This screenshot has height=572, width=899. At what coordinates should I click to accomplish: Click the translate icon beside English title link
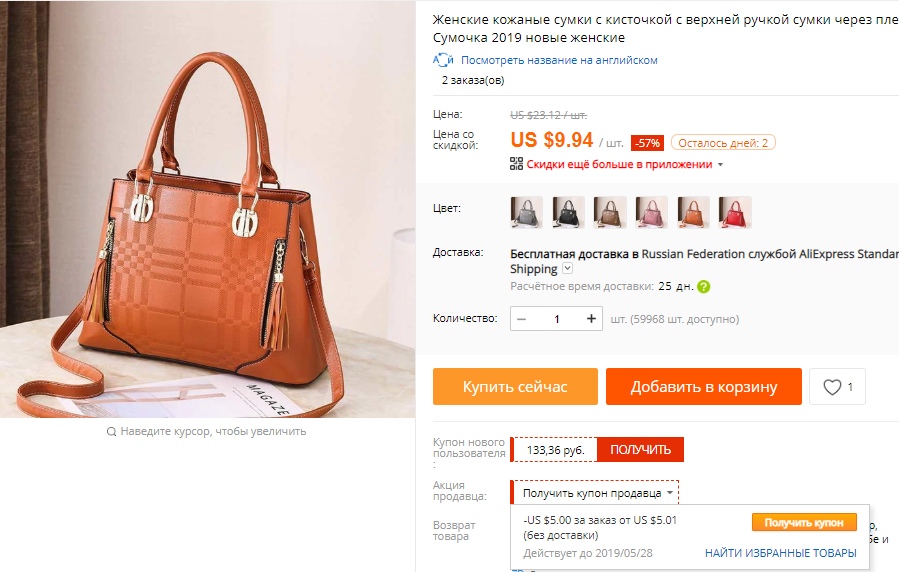443,60
